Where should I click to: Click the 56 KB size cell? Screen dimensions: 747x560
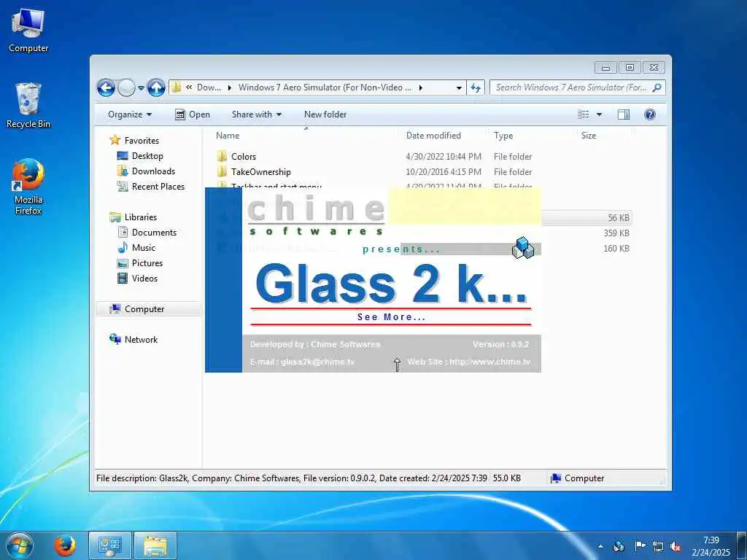click(619, 218)
